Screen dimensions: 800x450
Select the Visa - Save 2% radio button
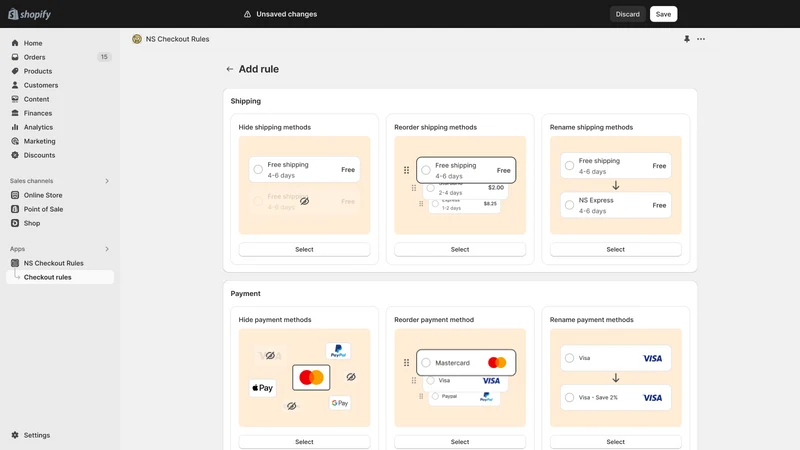pyautogui.click(x=569, y=397)
